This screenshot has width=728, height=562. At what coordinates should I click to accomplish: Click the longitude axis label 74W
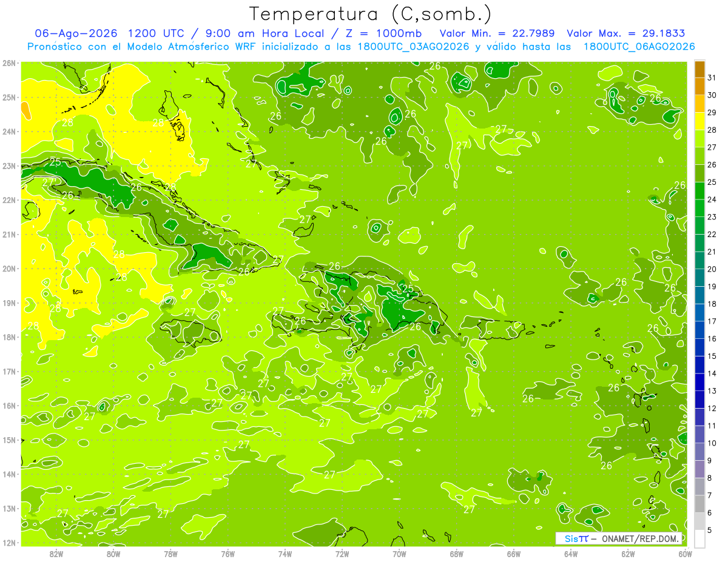click(x=285, y=554)
